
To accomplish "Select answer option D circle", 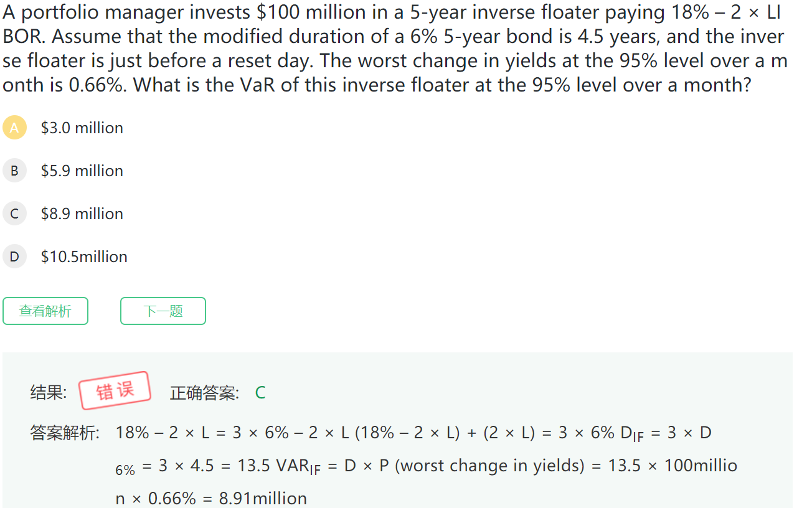I will (14, 256).
